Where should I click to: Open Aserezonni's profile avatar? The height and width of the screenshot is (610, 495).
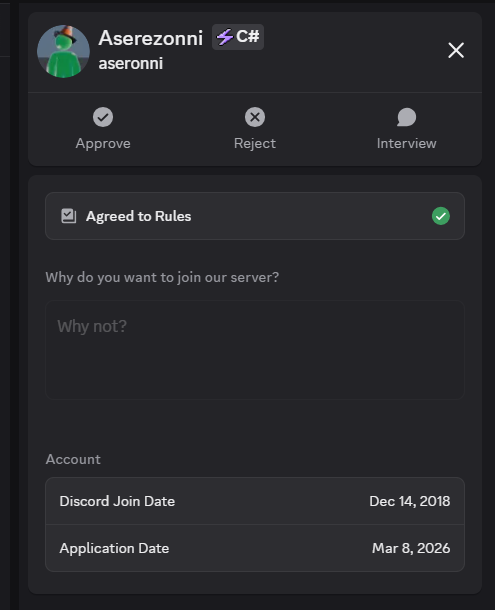(x=63, y=51)
